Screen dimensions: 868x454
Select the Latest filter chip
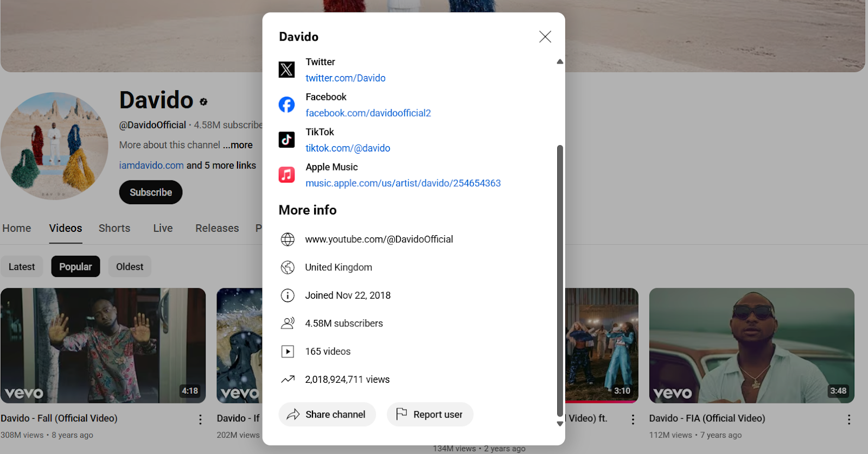click(22, 267)
